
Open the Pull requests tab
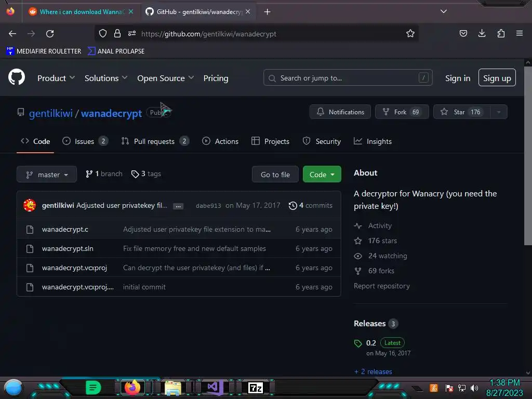(x=155, y=141)
